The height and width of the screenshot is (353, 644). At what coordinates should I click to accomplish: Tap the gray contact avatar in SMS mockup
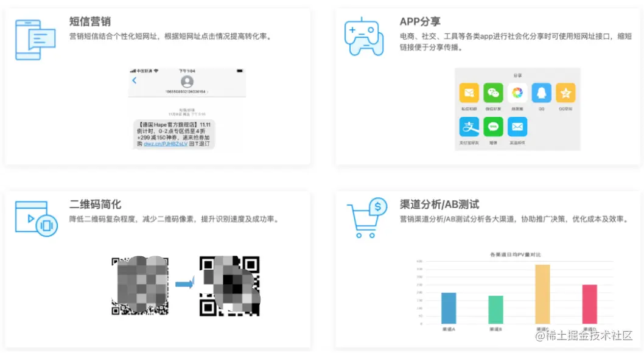187,82
